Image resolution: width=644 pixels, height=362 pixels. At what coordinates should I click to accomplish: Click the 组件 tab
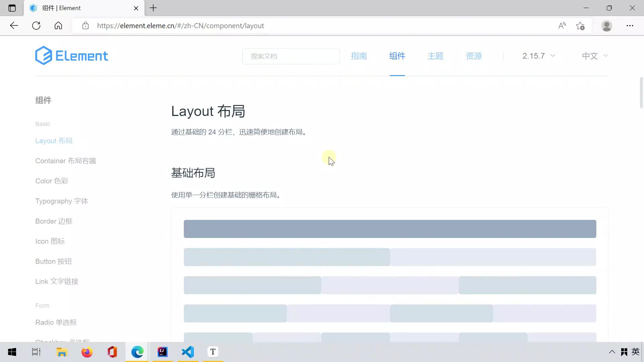(x=397, y=56)
